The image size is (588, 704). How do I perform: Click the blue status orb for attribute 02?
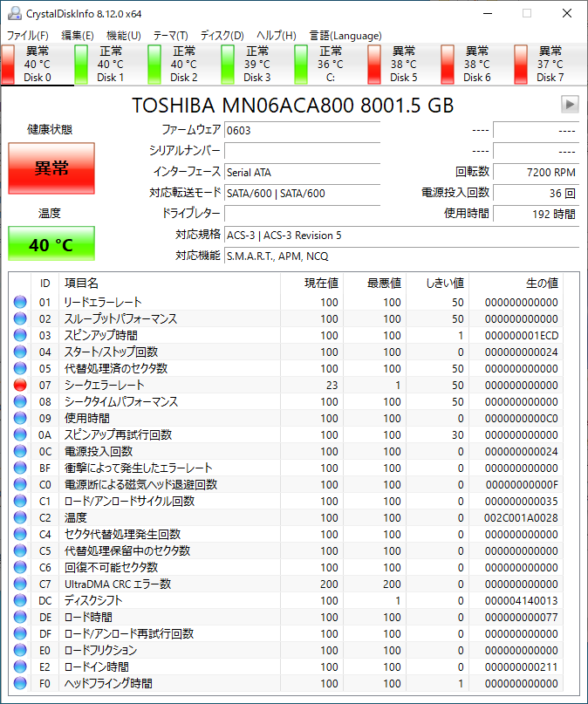[20, 318]
